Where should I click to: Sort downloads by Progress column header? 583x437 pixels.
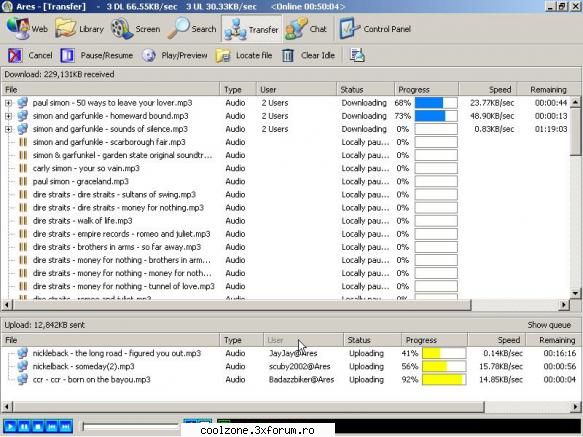426,90
